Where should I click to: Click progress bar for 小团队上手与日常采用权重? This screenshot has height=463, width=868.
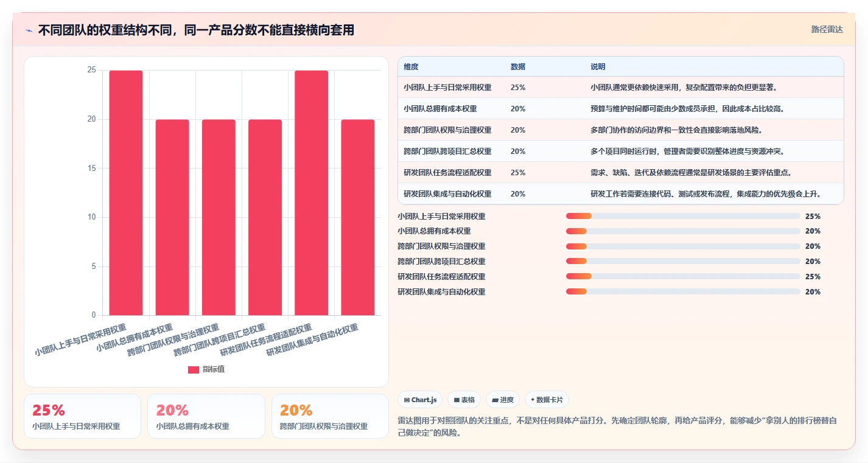(x=683, y=216)
